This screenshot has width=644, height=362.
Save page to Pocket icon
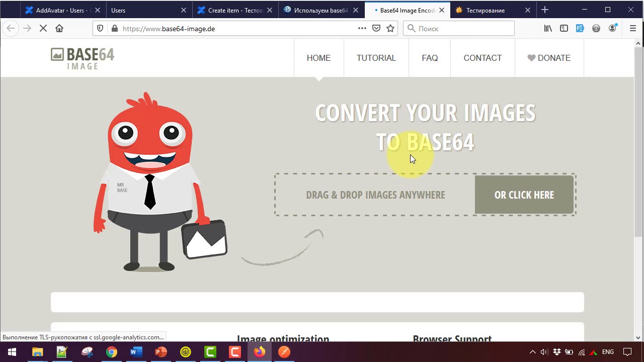coord(376,29)
